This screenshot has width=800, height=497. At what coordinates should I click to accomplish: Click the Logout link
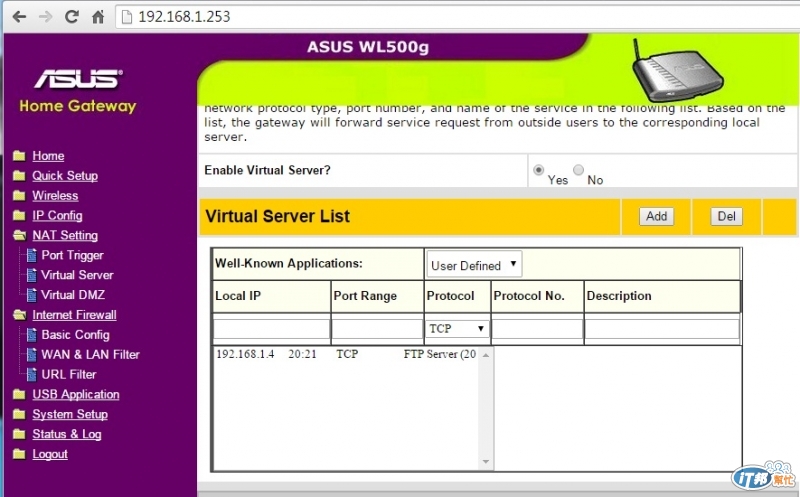49,454
